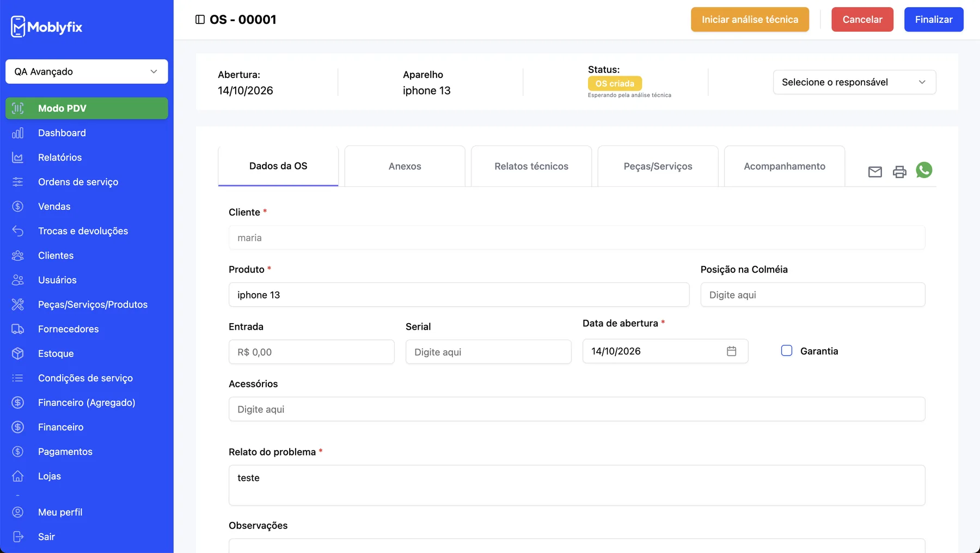Click the Fornecedores truck icon
This screenshot has width=980, height=553.
tap(18, 329)
